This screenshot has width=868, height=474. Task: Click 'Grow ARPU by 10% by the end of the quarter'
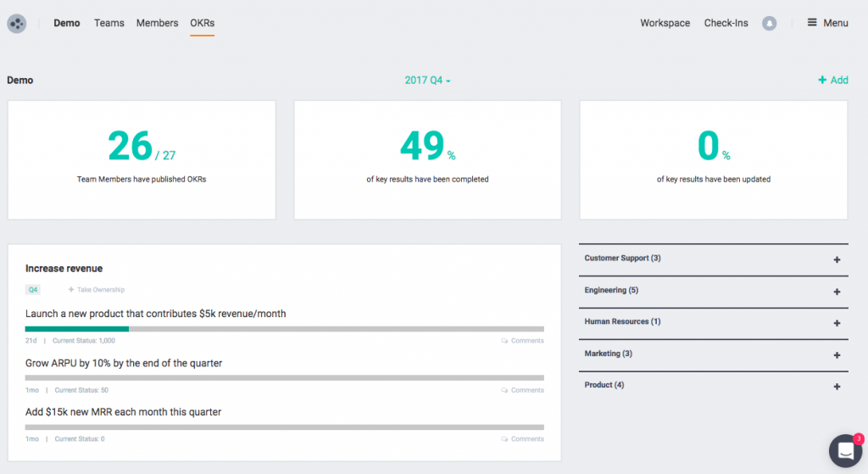[124, 363]
